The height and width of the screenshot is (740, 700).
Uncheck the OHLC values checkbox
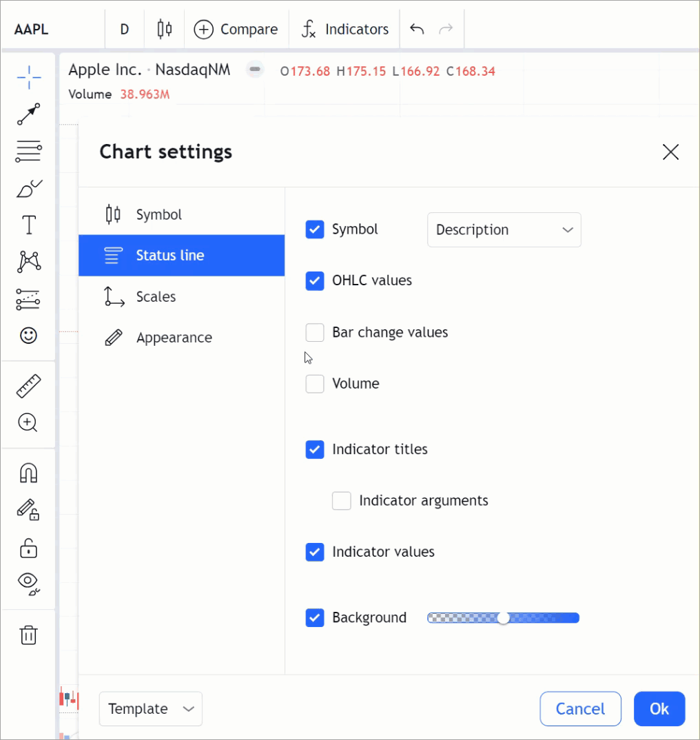(315, 280)
